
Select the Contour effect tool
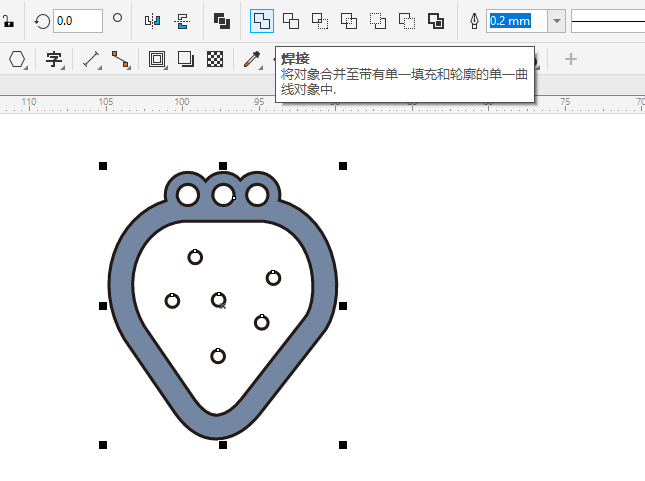tap(157, 59)
